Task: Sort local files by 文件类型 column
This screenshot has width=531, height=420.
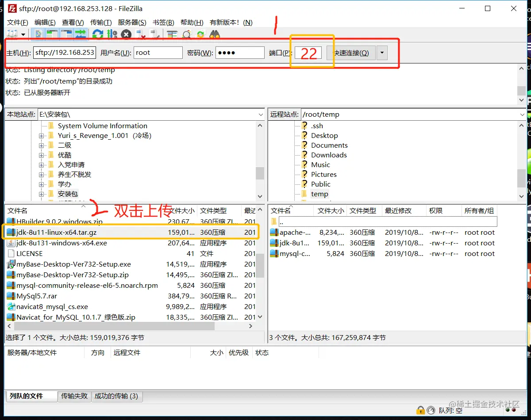Action: point(219,211)
